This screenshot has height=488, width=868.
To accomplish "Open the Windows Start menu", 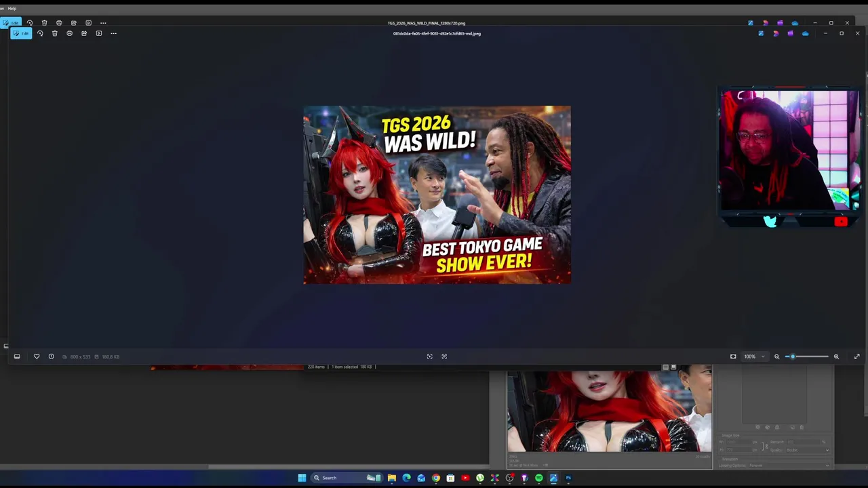I will point(302,478).
